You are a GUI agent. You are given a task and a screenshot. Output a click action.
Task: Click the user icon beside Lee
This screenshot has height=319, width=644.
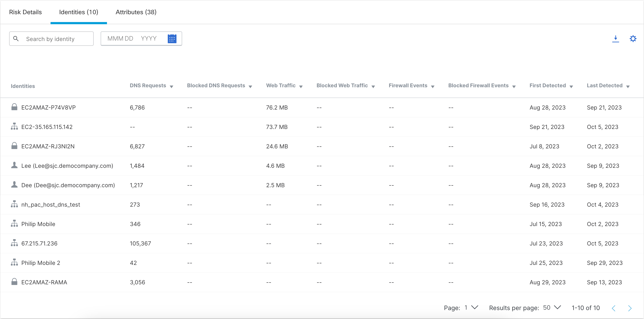[15, 165]
